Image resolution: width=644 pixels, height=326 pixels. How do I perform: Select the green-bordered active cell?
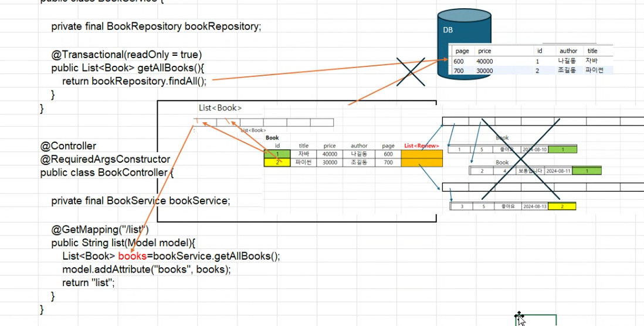[536, 320]
